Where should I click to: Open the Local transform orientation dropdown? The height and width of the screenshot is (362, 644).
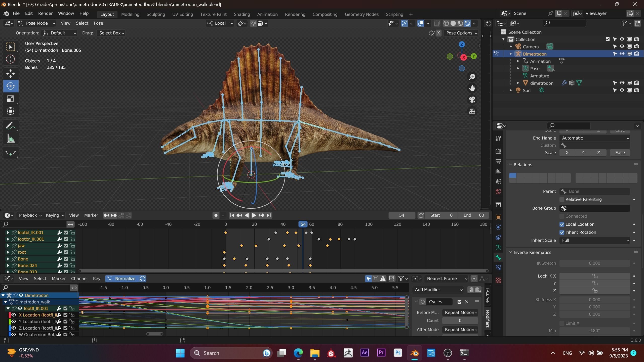click(220, 23)
